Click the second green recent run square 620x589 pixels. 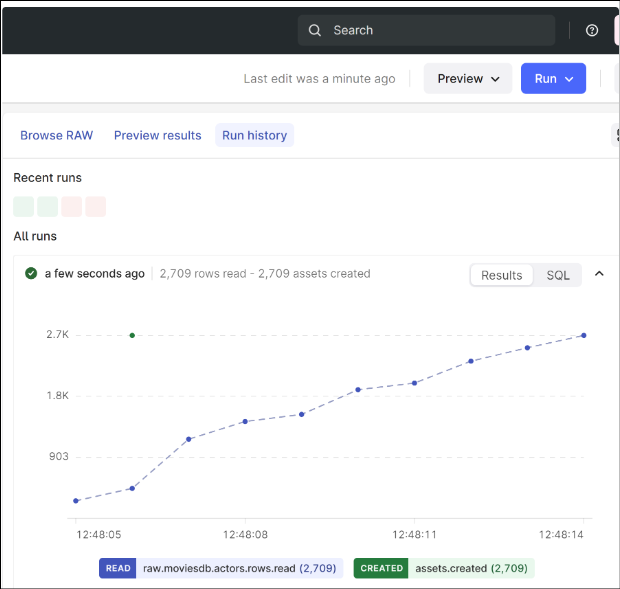pyautogui.click(x=48, y=207)
